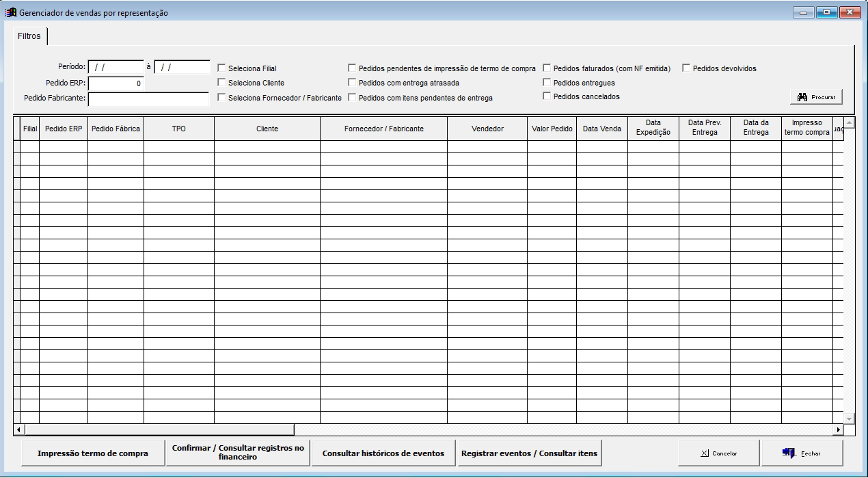Toggle Pedidos com itens pendentes de entrega

coord(352,98)
